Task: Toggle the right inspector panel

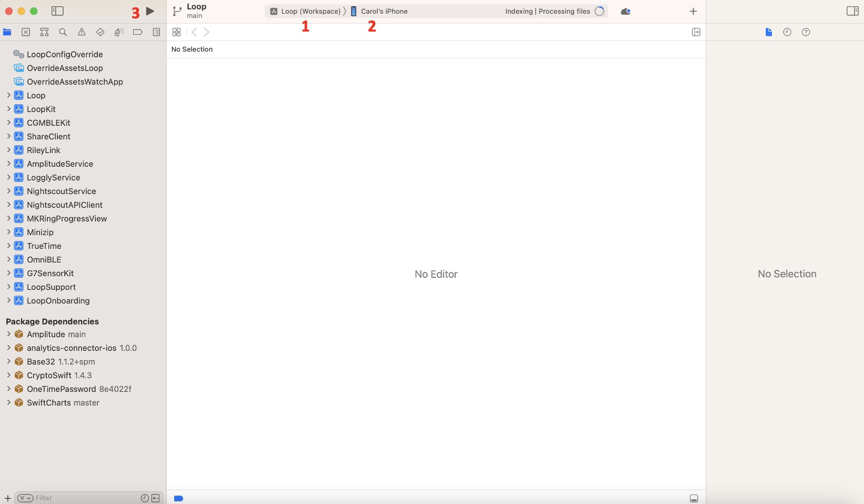Action: coord(852,11)
